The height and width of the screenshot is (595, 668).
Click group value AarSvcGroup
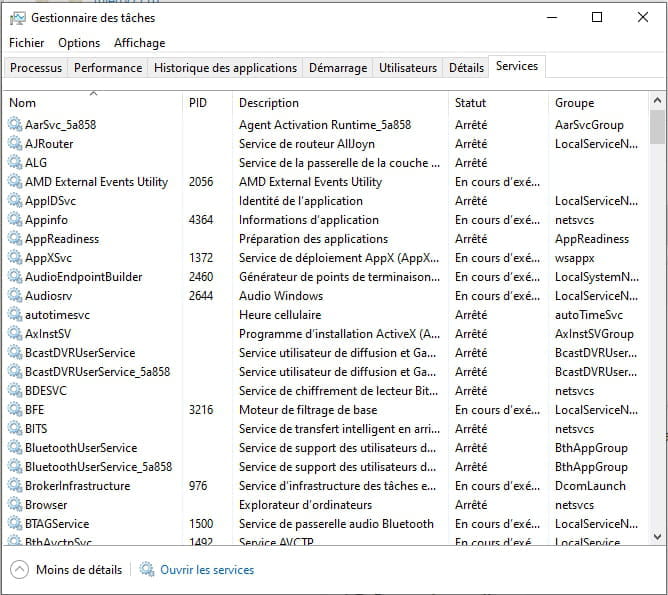coord(589,125)
